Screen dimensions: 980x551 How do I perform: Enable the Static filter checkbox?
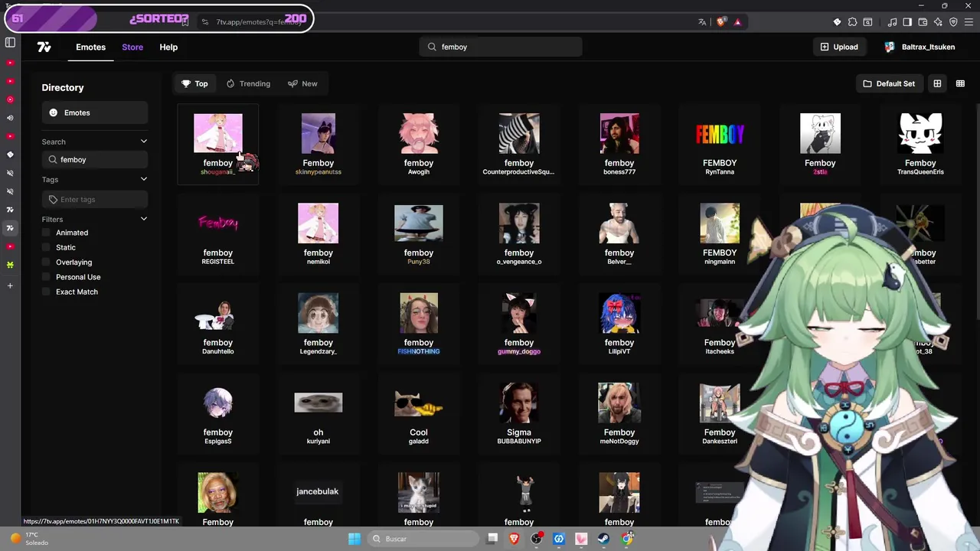point(46,247)
